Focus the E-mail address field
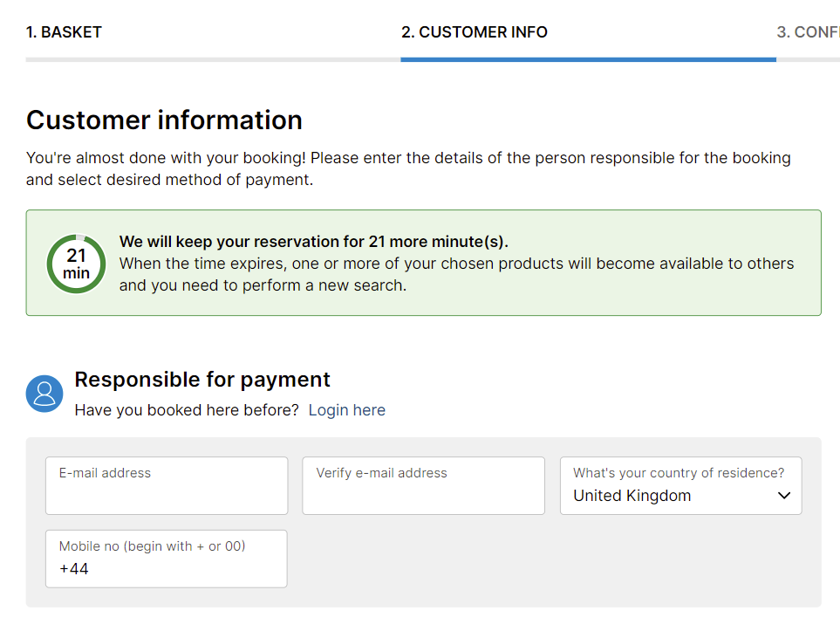The image size is (840, 638). [167, 486]
